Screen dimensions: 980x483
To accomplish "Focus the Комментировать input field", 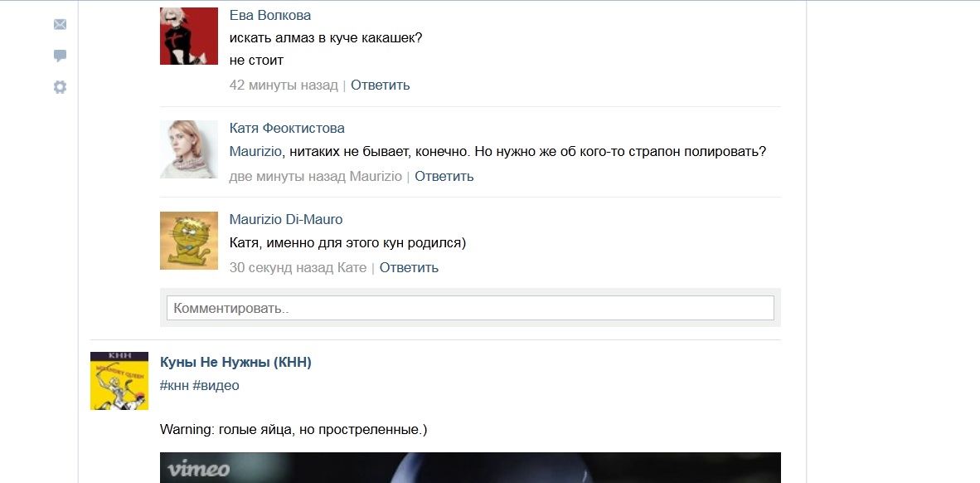I will tap(470, 308).
